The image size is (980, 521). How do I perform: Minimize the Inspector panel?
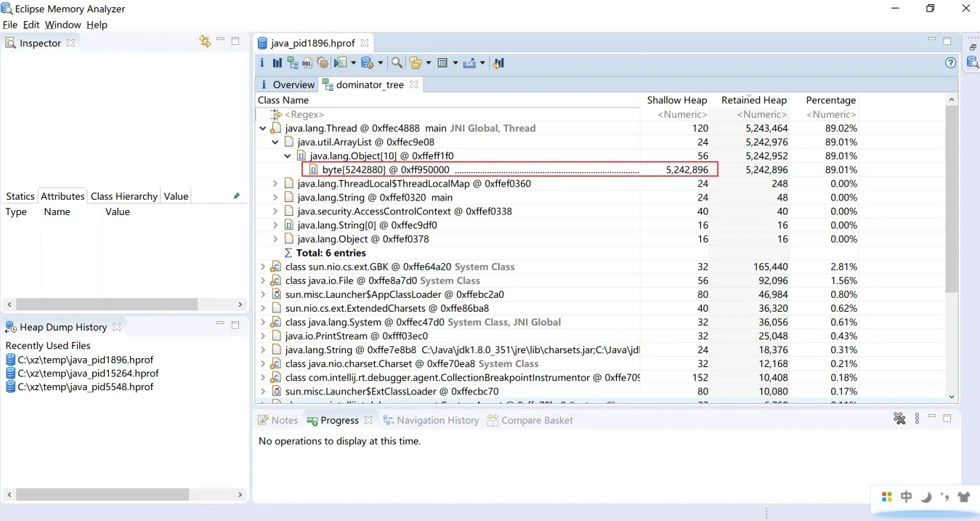pos(220,41)
